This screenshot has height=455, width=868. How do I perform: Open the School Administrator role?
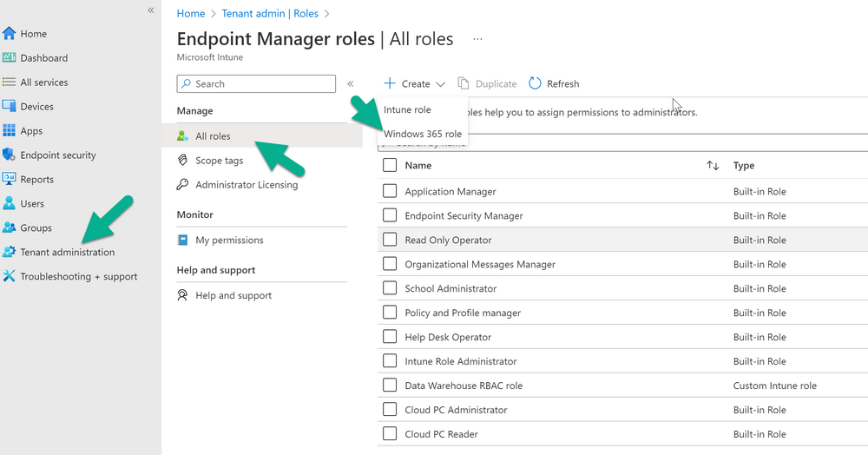coord(450,288)
